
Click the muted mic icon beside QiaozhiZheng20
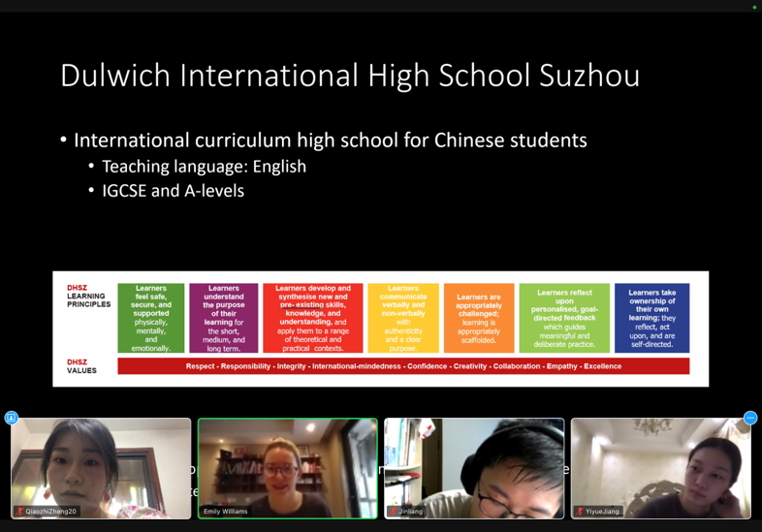(x=20, y=511)
